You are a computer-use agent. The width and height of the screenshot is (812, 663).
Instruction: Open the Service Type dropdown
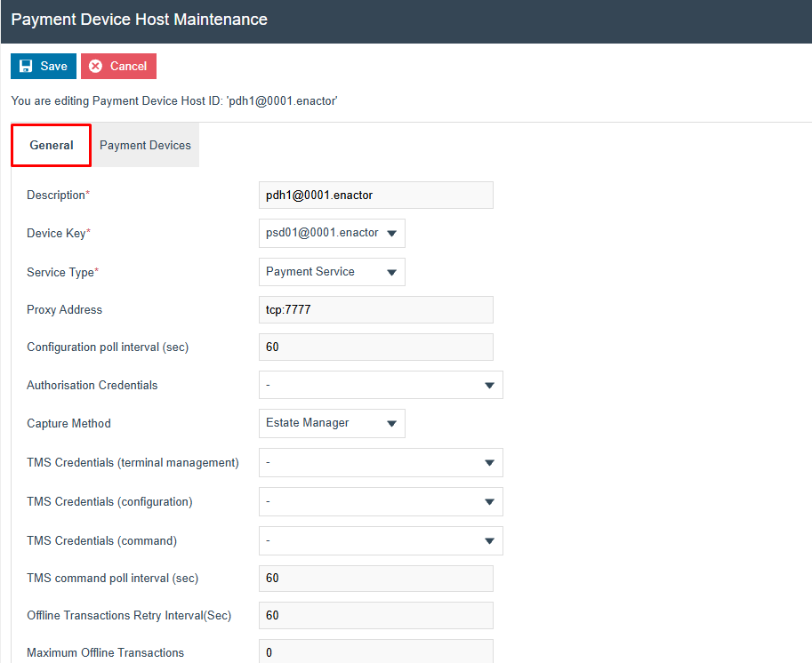(332, 272)
